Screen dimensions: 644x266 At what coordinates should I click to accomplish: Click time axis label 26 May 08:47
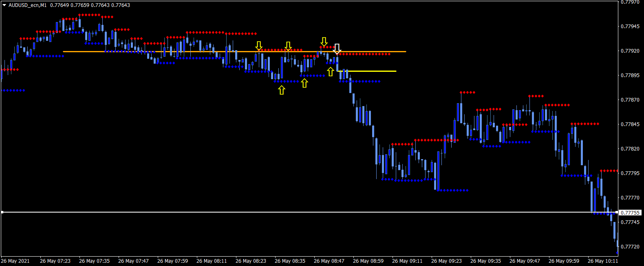coord(329,261)
